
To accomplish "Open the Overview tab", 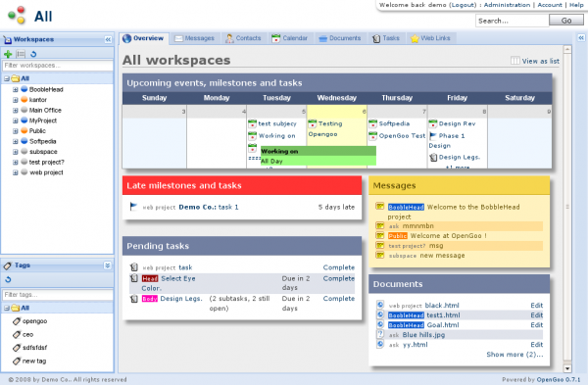I will (x=144, y=38).
